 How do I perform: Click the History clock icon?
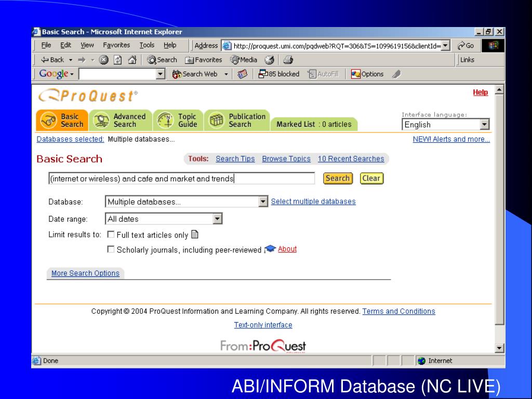pos(270,60)
